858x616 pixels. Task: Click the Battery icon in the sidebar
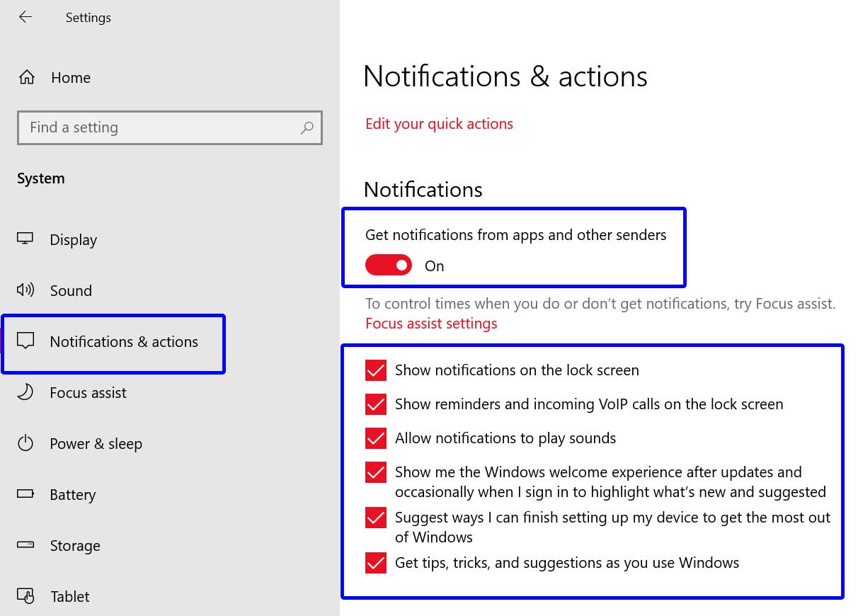[25, 494]
